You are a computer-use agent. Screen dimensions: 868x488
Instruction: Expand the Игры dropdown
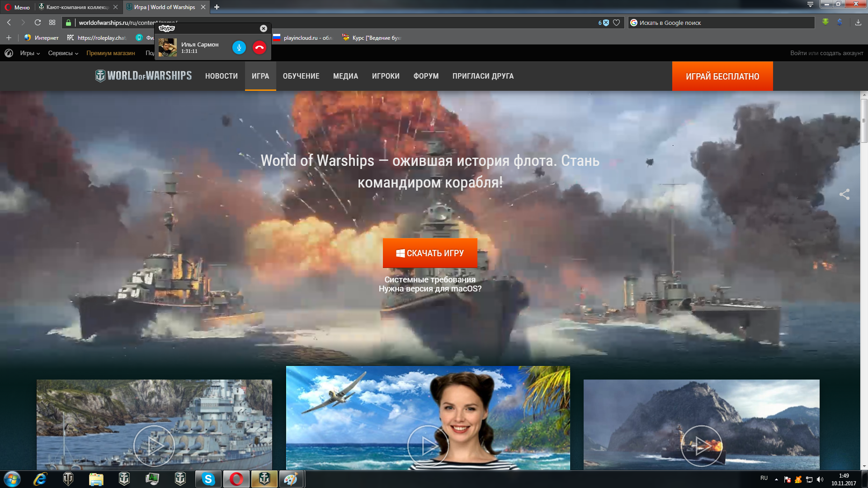click(x=30, y=53)
